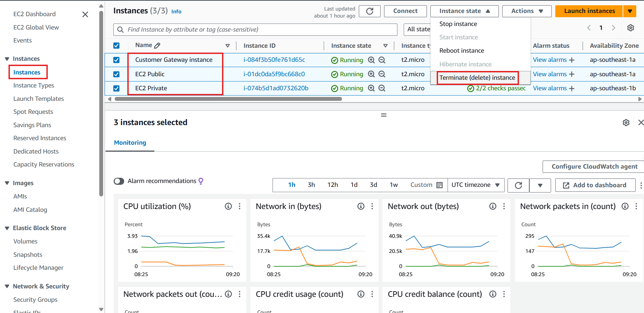Zoom in on Customer Gateway instance state

coord(371,60)
